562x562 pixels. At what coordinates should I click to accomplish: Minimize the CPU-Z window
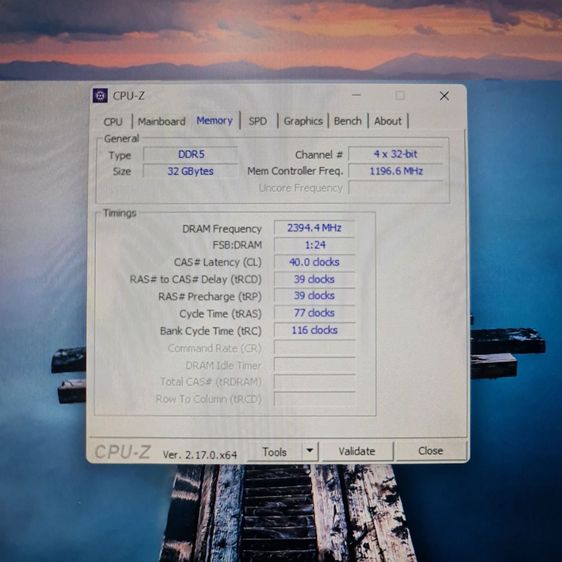[x=356, y=95]
